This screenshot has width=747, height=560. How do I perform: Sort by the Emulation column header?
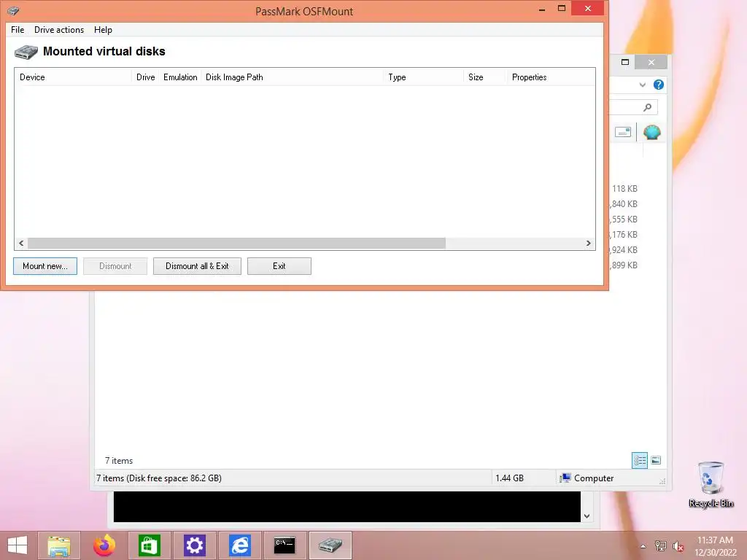click(180, 77)
